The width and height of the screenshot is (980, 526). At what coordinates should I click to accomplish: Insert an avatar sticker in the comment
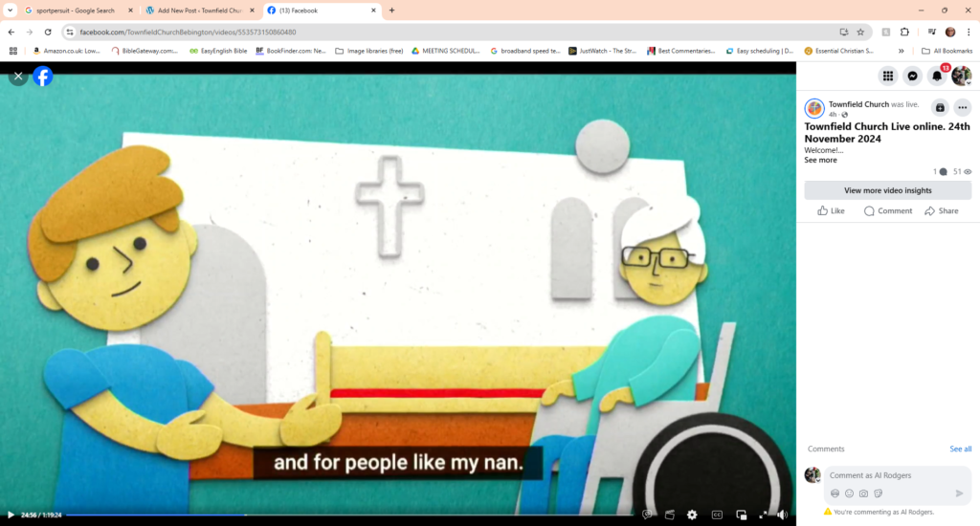pyautogui.click(x=835, y=493)
